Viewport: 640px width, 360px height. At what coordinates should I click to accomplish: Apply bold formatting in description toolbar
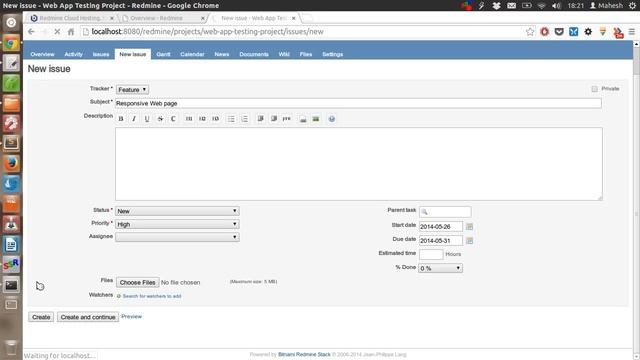[121, 119]
